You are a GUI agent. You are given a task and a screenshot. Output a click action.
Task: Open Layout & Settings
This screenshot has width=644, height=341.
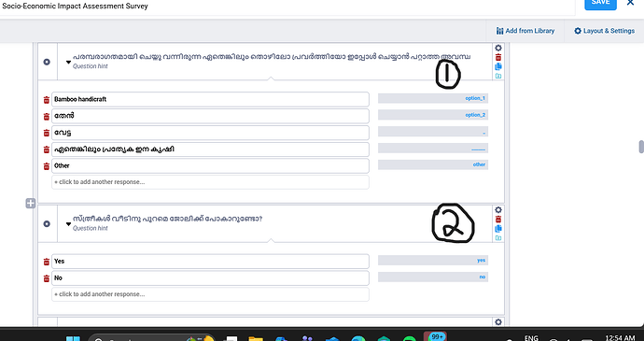(x=604, y=31)
